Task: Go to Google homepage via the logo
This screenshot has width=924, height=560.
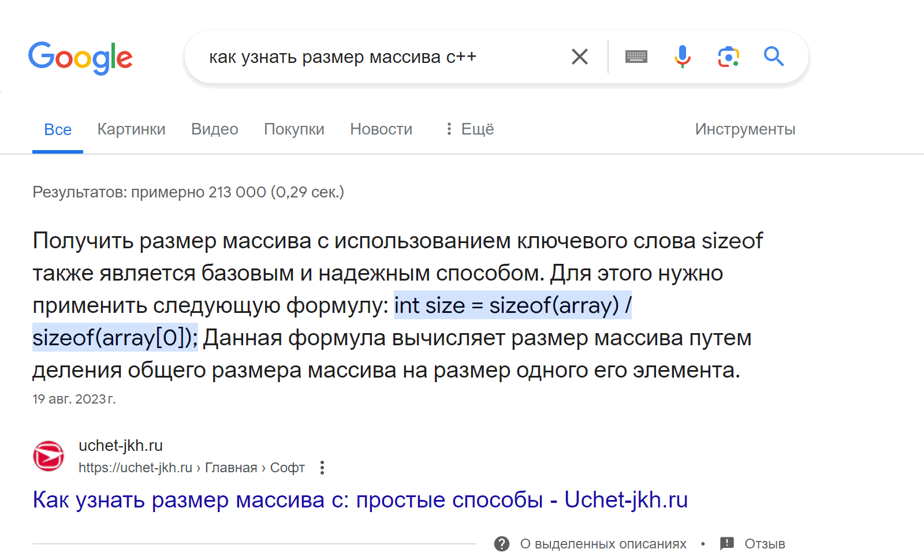Action: (80, 57)
